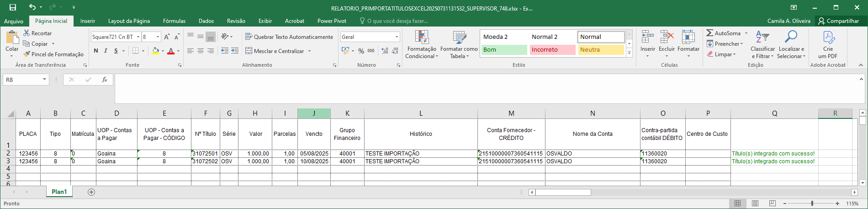This screenshot has width=868, height=209.
Task: Switch to the Fórmulas ribbon tab
Action: [x=174, y=21]
